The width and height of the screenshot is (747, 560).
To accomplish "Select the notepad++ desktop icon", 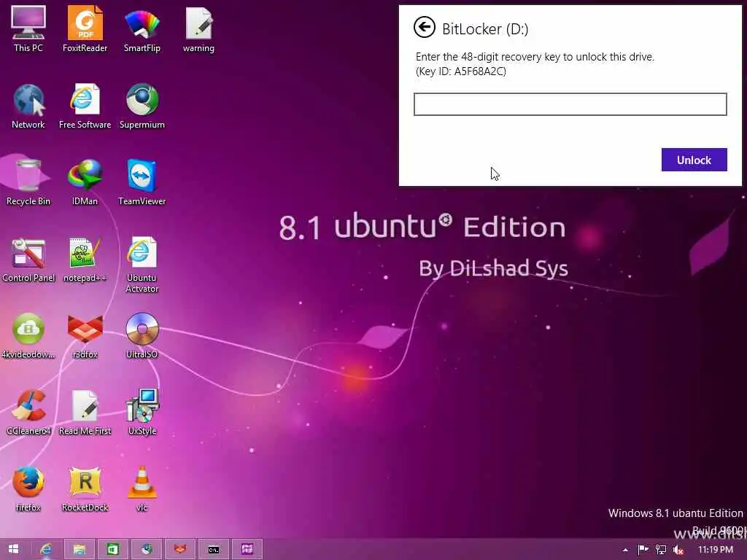I will pos(85,259).
